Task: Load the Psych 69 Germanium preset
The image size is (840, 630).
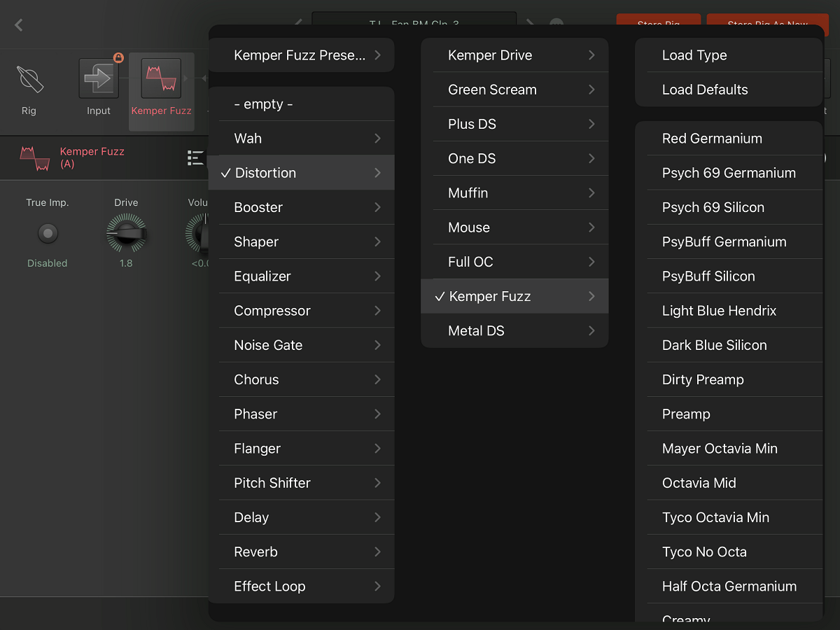Action: tap(729, 173)
